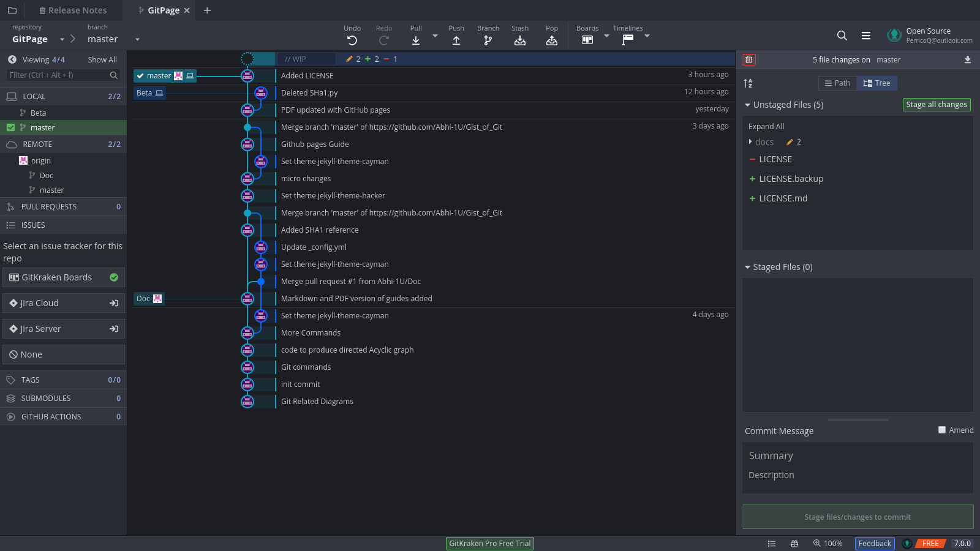The width and height of the screenshot is (980, 551).
Task: Open the hamburger menu icon
Action: click(866, 36)
